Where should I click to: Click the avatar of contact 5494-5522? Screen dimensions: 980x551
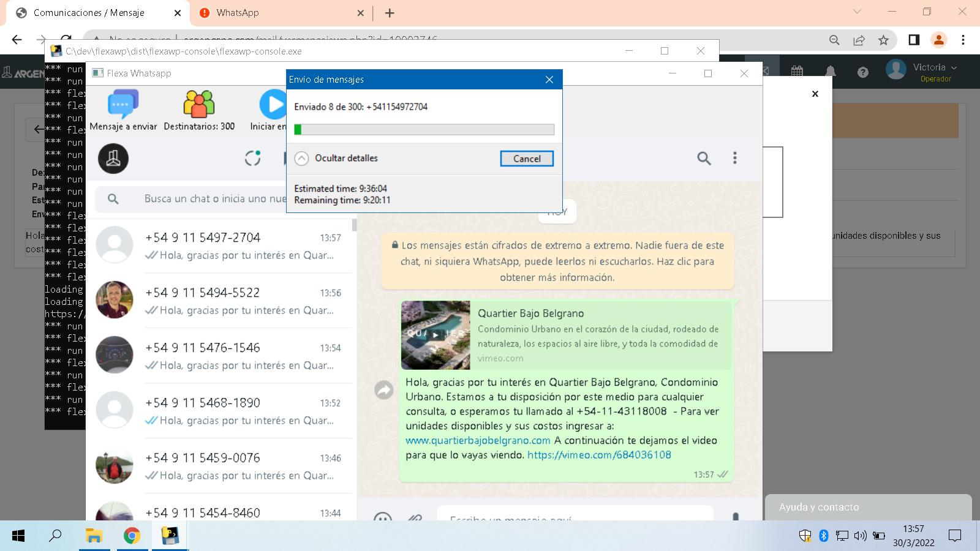[x=115, y=300]
